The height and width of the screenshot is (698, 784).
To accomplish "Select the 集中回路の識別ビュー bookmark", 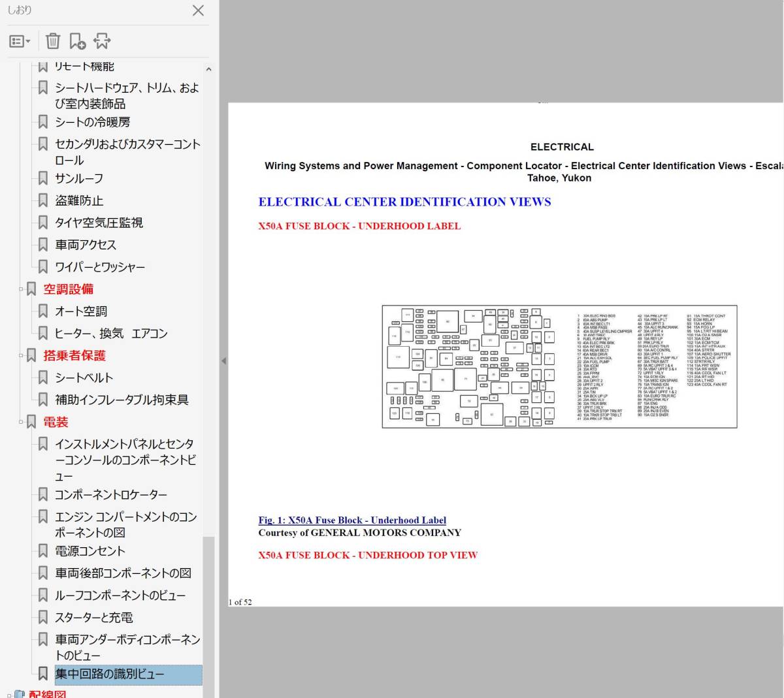I will pos(110,674).
